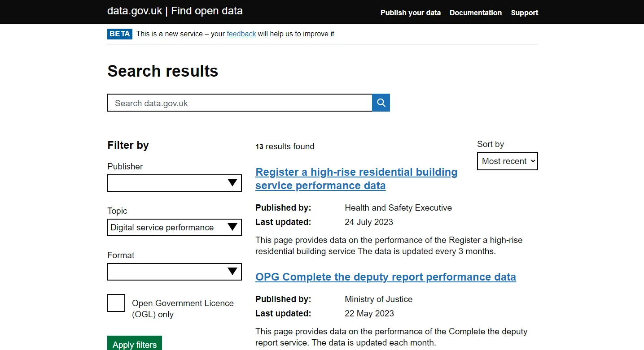Click the green Apply filters button

coord(135,343)
